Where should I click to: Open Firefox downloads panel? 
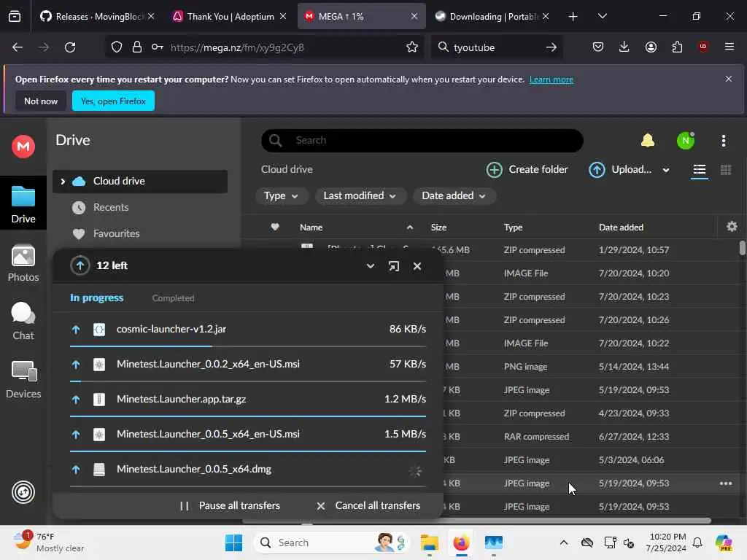click(624, 47)
